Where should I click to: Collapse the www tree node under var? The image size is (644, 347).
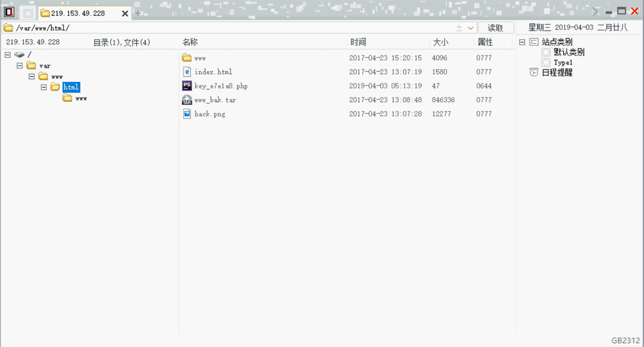[x=32, y=77]
